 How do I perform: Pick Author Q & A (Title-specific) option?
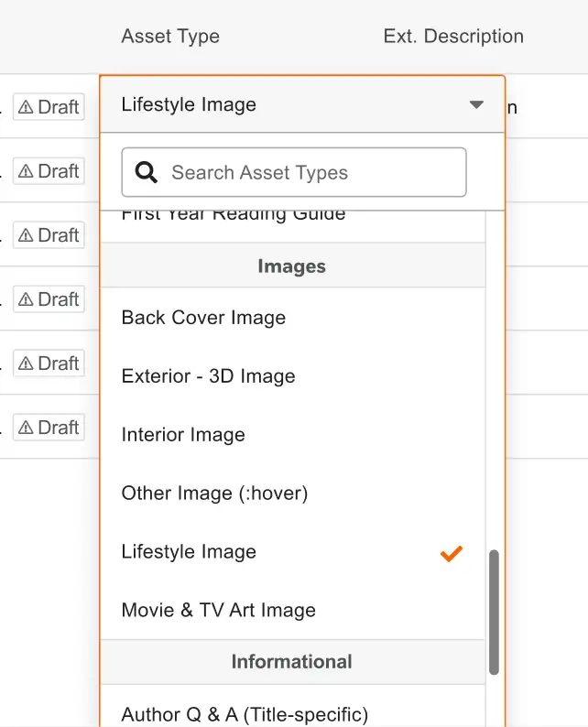point(245,713)
